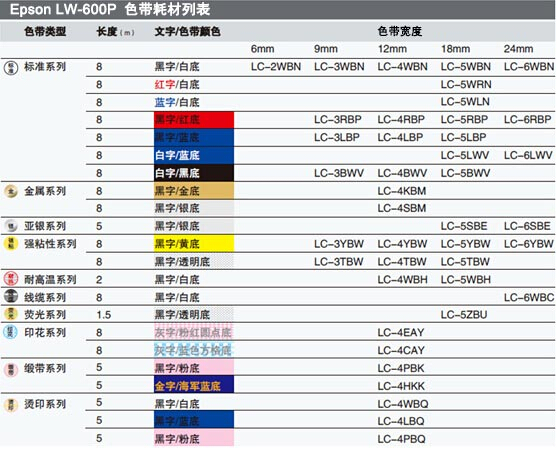Click the 24mm width column label
The height and width of the screenshot is (451, 557).
pyautogui.click(x=518, y=49)
